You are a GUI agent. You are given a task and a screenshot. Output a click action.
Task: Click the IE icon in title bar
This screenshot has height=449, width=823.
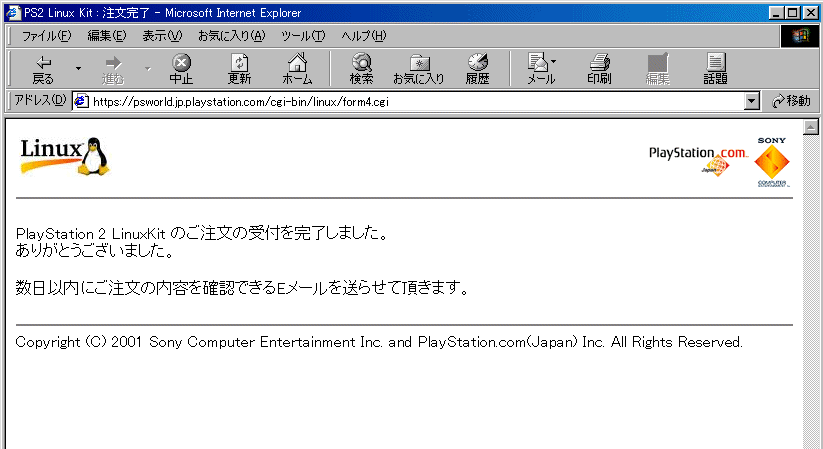pos(13,13)
